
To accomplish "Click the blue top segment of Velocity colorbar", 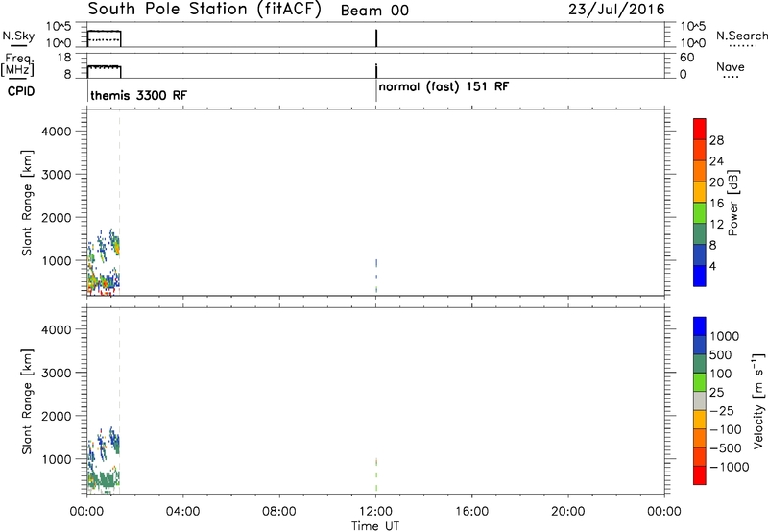I will 700,326.
